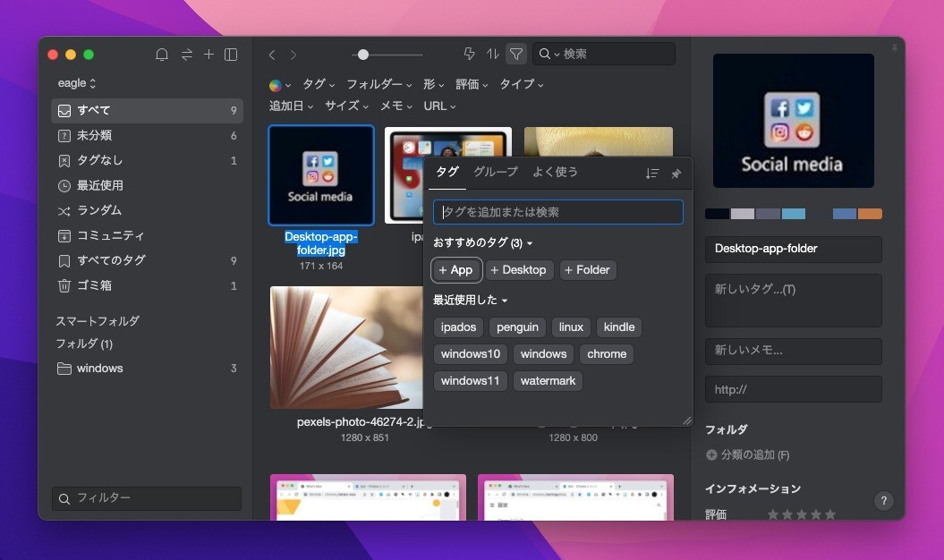Screen dimensions: 944x560
Task: Select the penguin tag
Action: [x=517, y=327]
